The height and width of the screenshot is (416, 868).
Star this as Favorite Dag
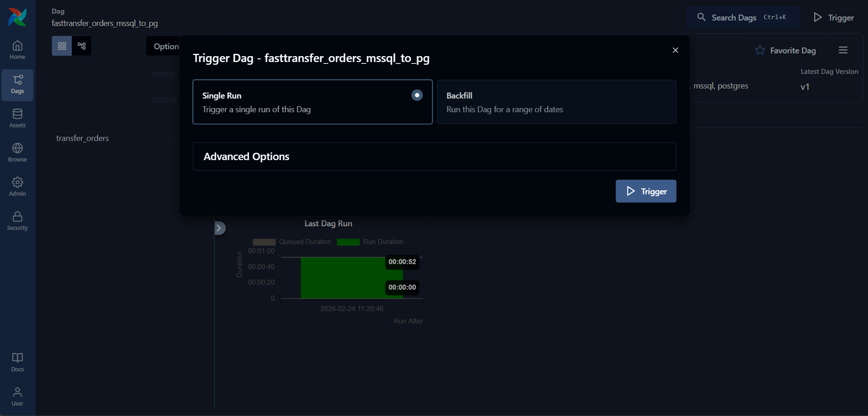[x=785, y=50]
